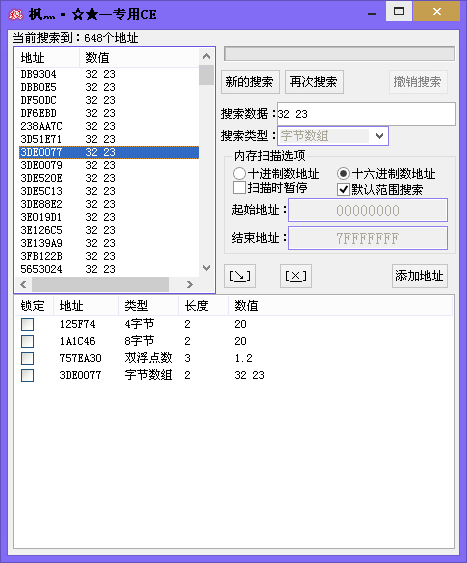Click the [X] delete address button
Screen dimensions: 467x563
tap(296, 276)
